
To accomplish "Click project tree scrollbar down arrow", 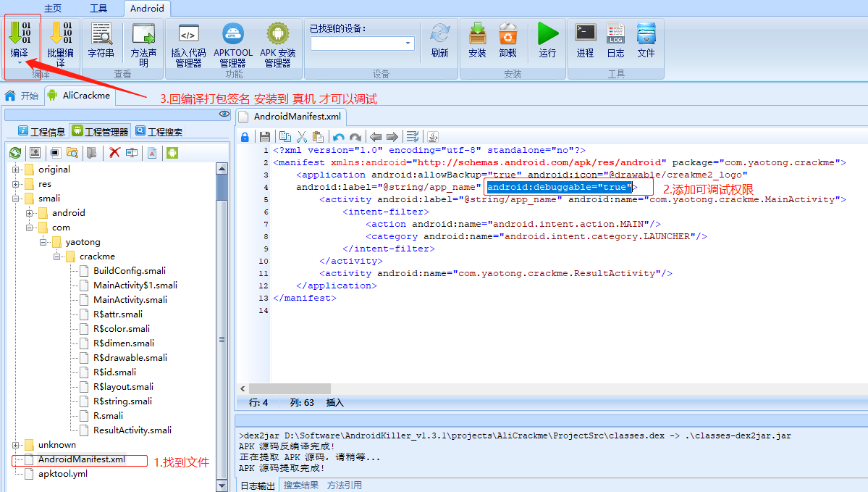I will [x=222, y=486].
